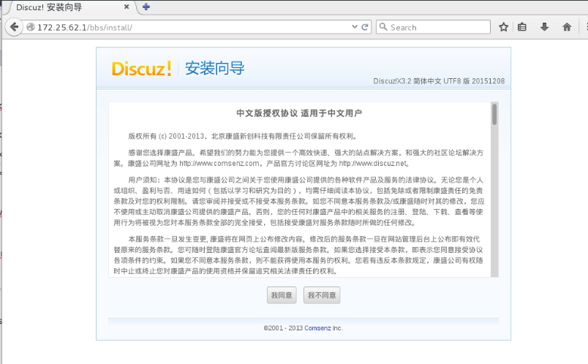Screen dimensions: 588x364
Task: Click the 我同意 agree button
Action: 282,295
